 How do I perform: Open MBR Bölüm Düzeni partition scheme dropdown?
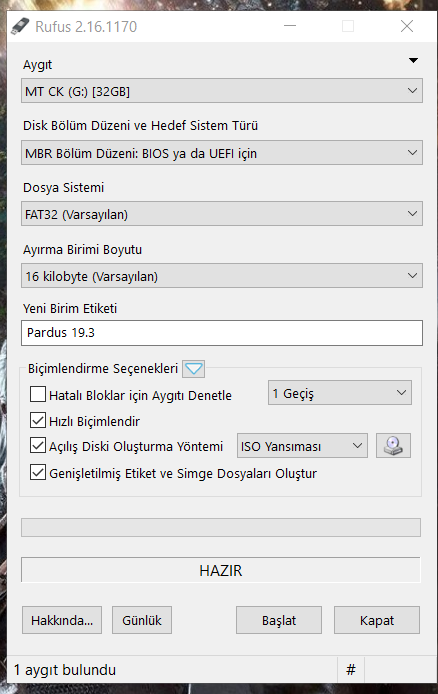click(x=222, y=153)
